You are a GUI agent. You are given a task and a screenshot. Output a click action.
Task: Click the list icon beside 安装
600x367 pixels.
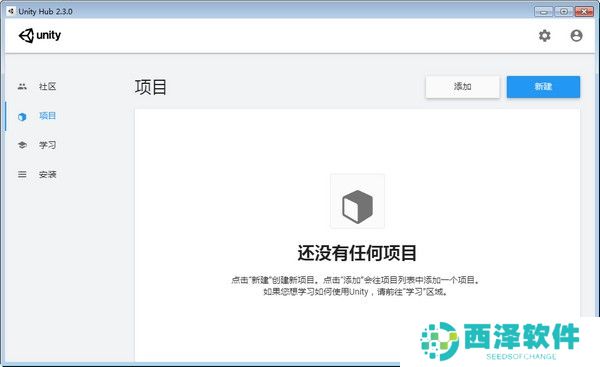(22, 175)
